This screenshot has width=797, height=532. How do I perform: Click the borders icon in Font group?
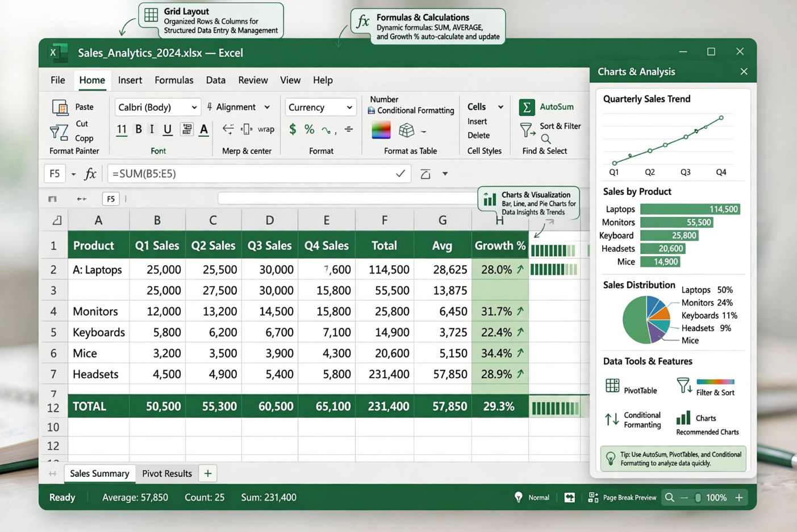[x=186, y=129]
